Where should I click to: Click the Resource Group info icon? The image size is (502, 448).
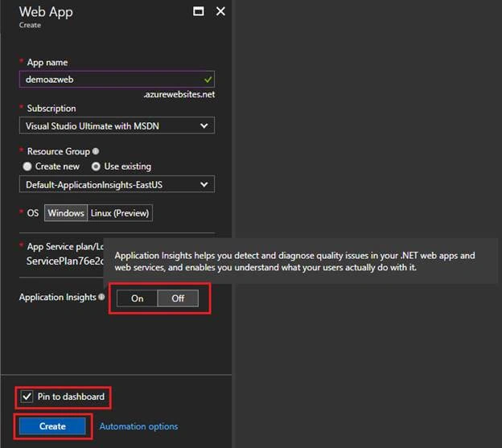[x=96, y=151]
